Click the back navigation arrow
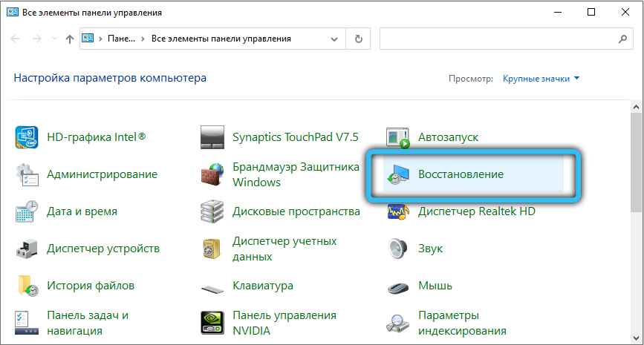 [15, 39]
